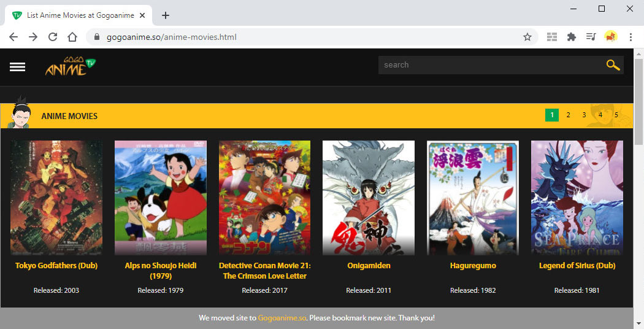The width and height of the screenshot is (644, 329).
Task: Click the yellow search magnifier icon
Action: coord(613,65)
